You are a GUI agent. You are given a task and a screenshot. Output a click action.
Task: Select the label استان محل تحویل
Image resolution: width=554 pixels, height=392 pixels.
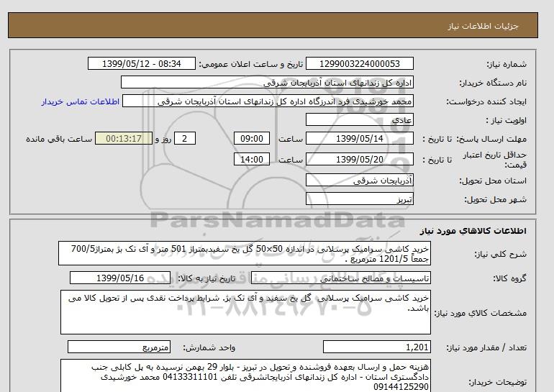click(x=493, y=181)
